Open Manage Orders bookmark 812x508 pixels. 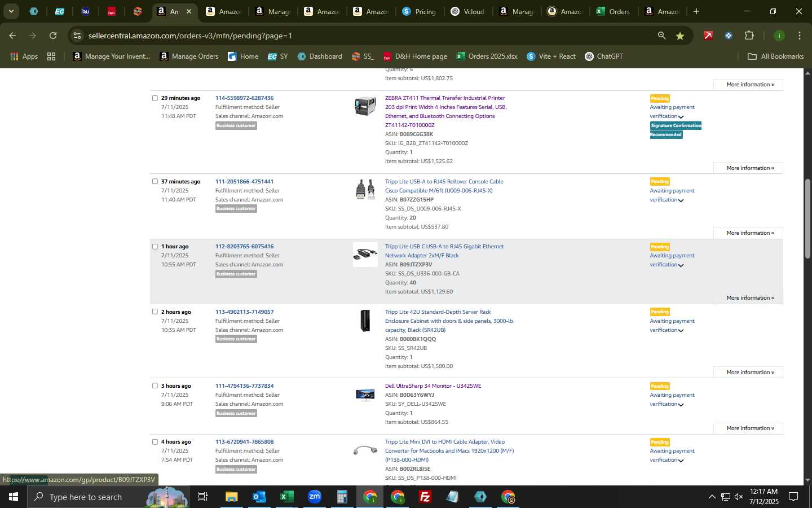(x=189, y=56)
